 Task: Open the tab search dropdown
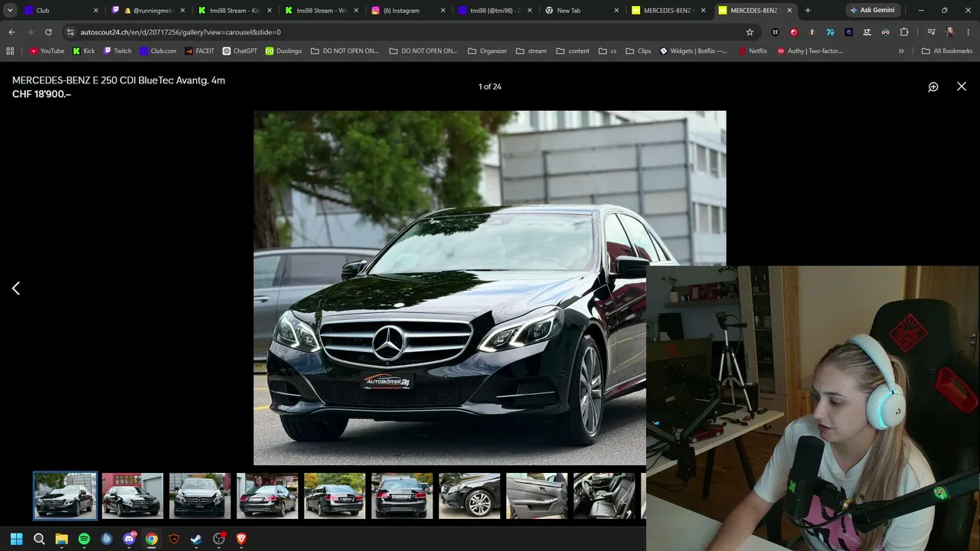pyautogui.click(x=10, y=11)
